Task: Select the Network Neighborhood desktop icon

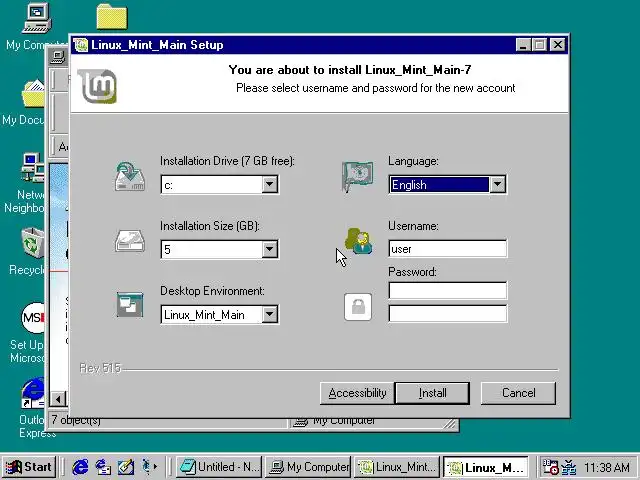Action: [33, 167]
